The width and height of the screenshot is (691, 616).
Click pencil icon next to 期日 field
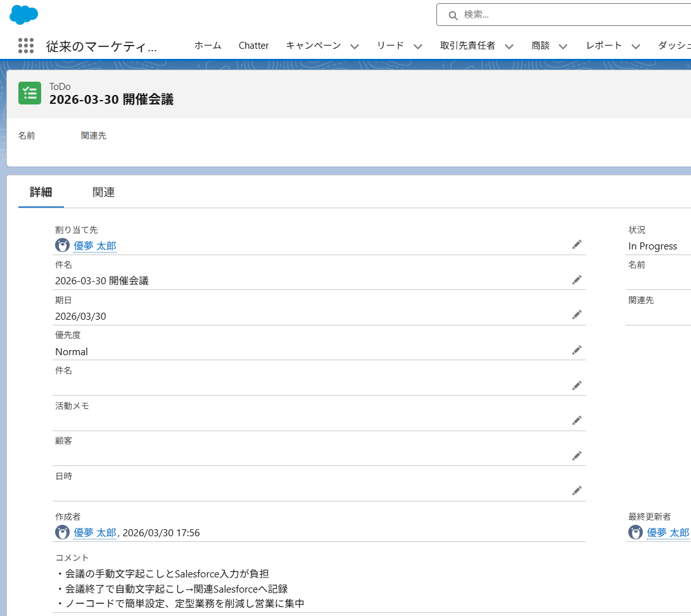(576, 315)
